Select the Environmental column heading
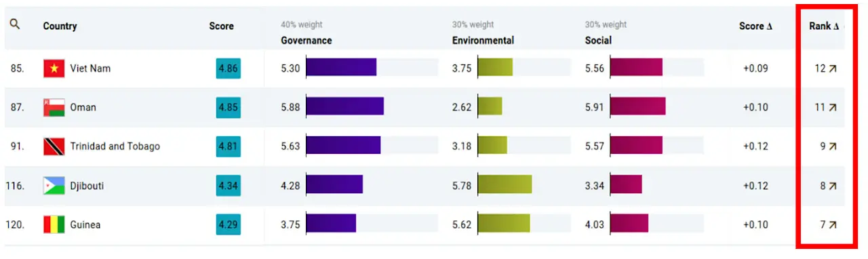 [483, 40]
